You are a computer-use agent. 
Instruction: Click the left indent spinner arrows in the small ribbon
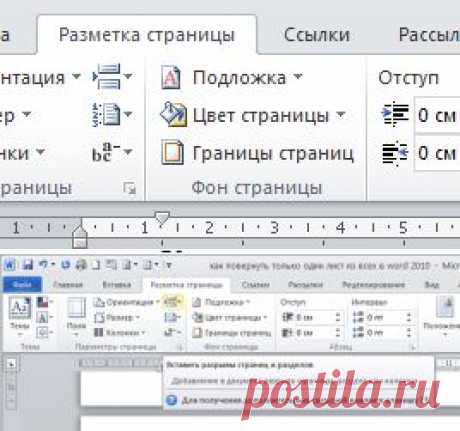coord(338,317)
